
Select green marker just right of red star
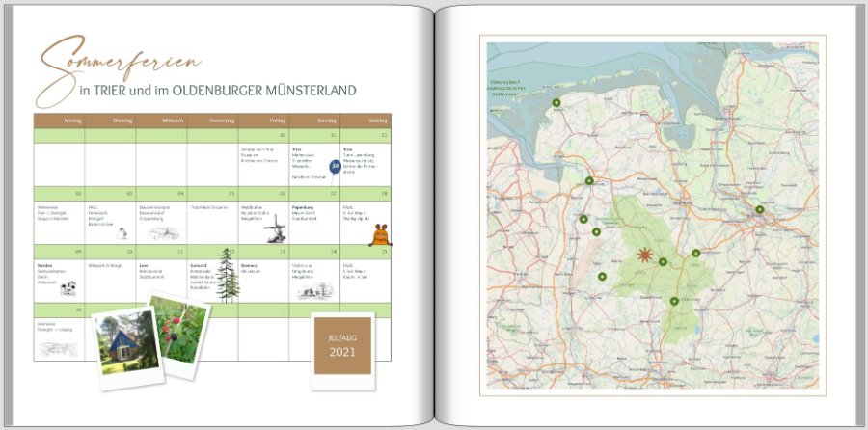click(663, 262)
